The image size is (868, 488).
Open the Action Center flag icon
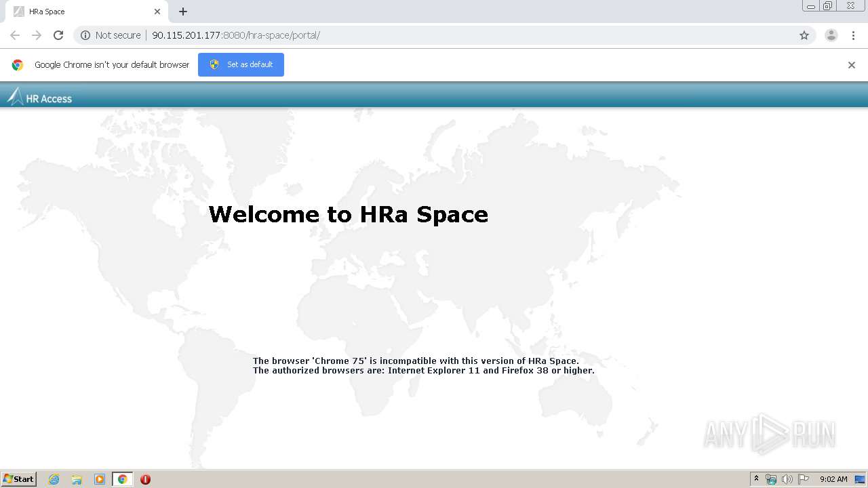coord(804,479)
